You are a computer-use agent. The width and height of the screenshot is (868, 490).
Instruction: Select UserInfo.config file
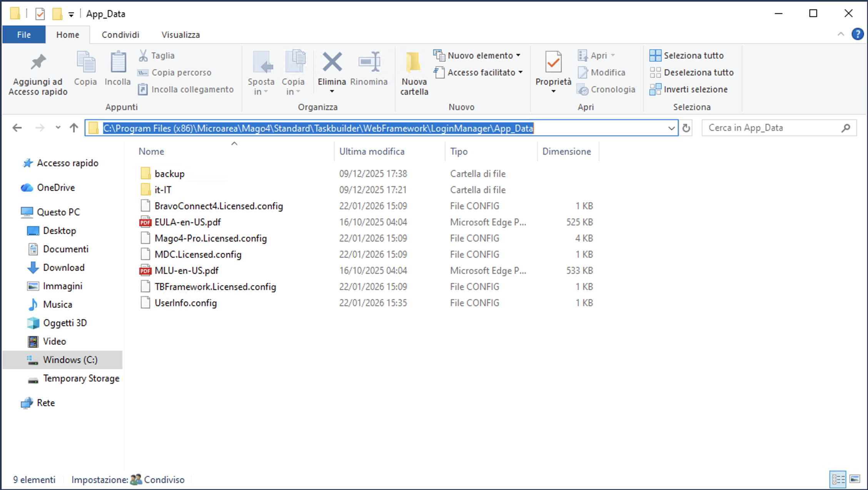[185, 303]
